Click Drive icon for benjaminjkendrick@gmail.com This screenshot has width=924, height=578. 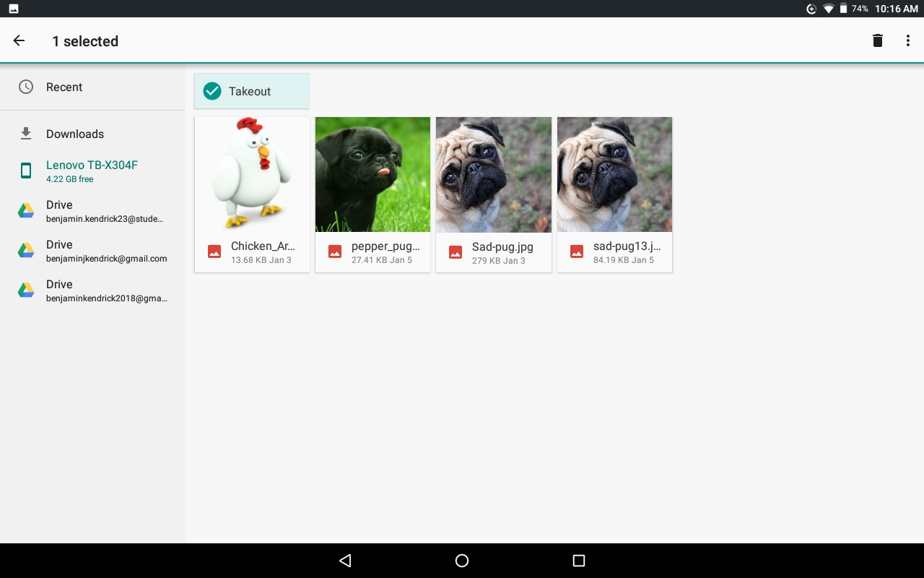pos(26,250)
